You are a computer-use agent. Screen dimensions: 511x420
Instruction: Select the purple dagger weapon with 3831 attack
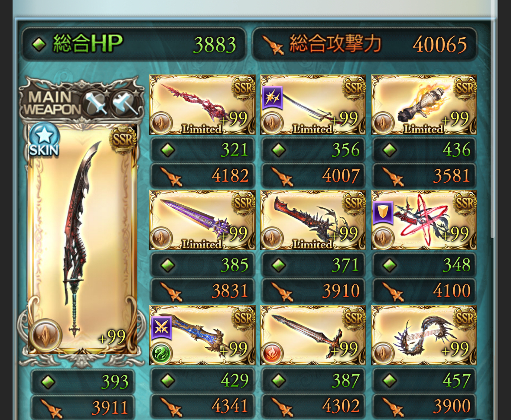click(x=202, y=220)
